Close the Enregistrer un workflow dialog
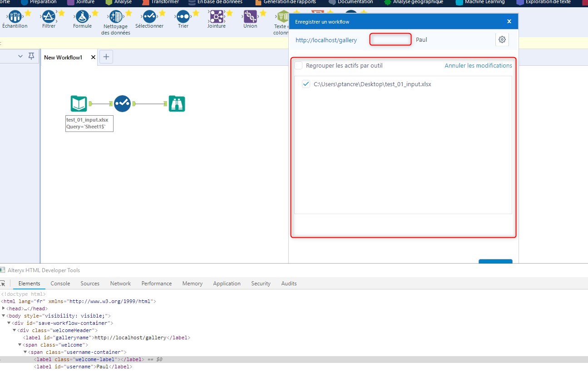The height and width of the screenshot is (372, 588). point(509,21)
